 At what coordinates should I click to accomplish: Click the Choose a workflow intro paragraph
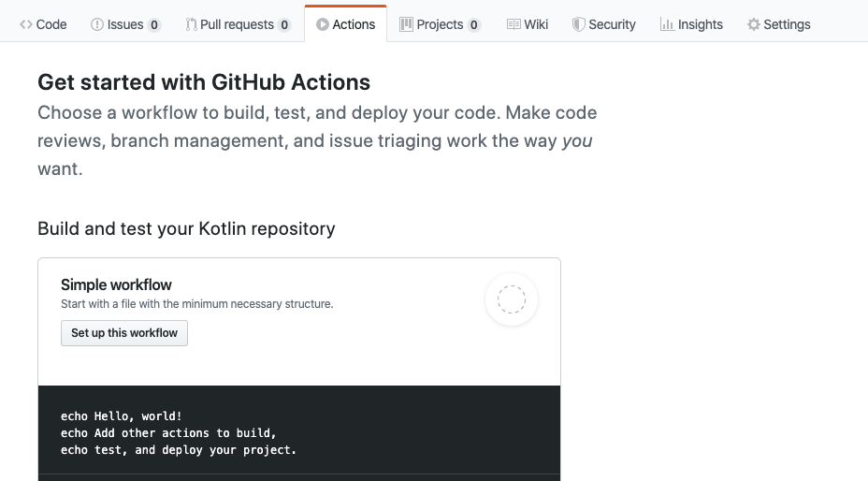coord(317,141)
